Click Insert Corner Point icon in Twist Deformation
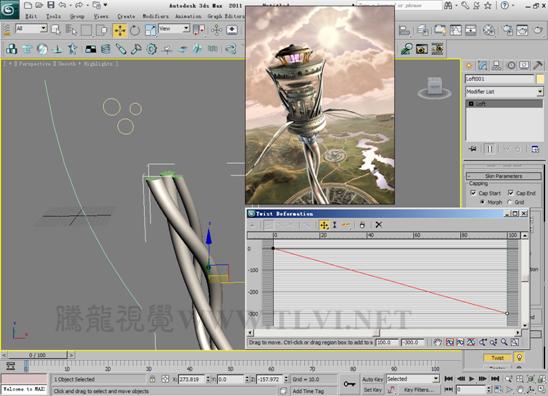This screenshot has height=396, width=548. 346,225
